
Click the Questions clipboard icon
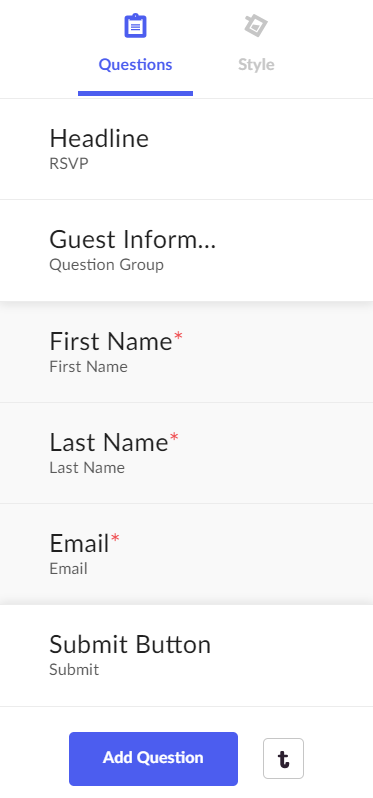(x=135, y=26)
